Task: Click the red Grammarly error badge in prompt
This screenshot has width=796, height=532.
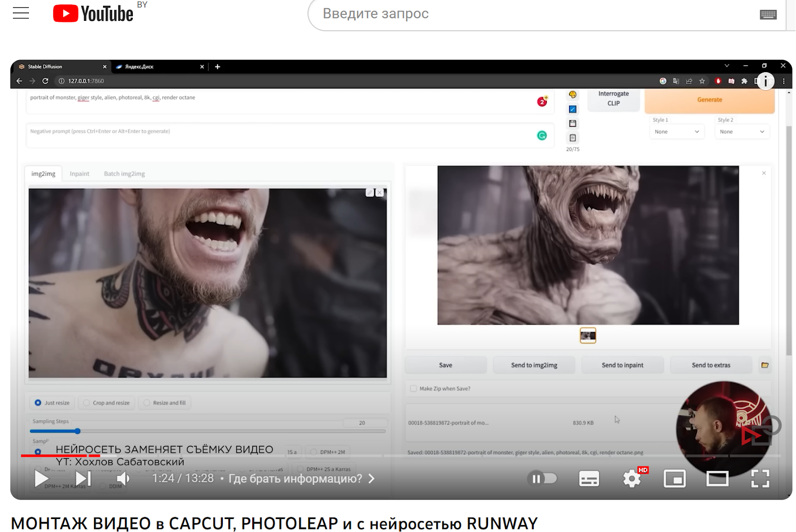Action: tap(542, 101)
